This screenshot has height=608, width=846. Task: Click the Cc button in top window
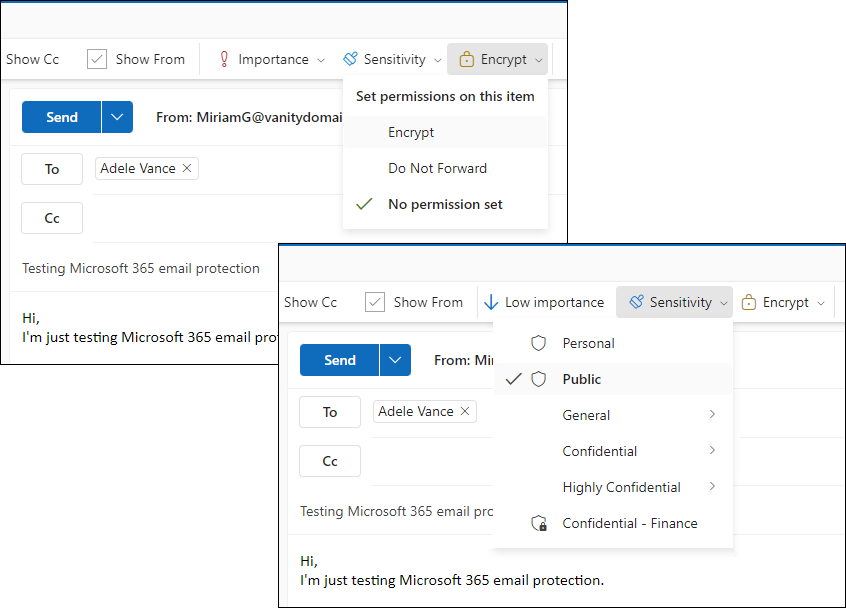pyautogui.click(x=52, y=218)
